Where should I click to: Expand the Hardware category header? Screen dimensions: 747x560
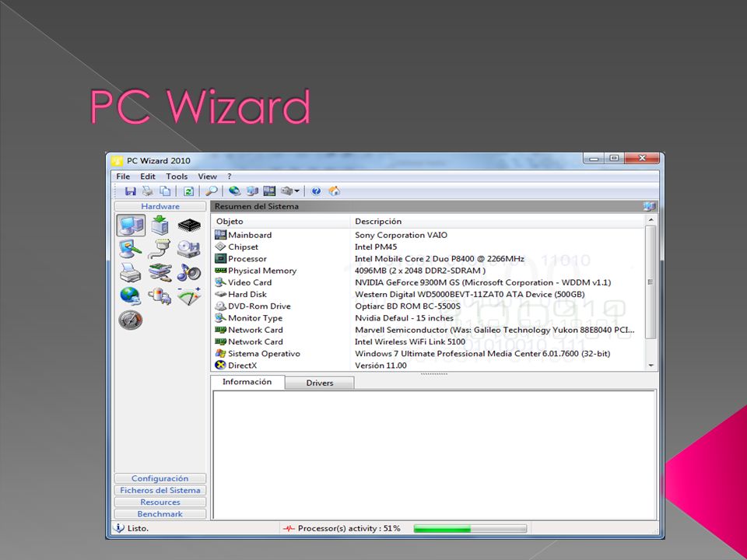click(160, 206)
